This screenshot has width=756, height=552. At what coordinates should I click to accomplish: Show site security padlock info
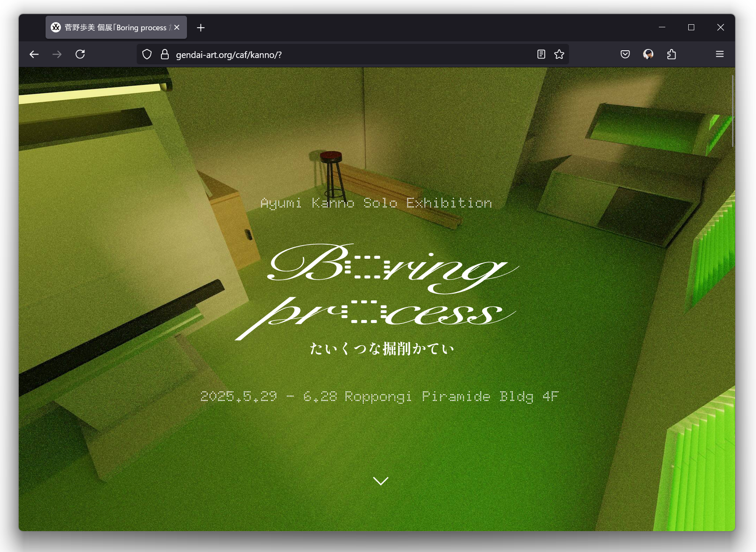(x=165, y=54)
